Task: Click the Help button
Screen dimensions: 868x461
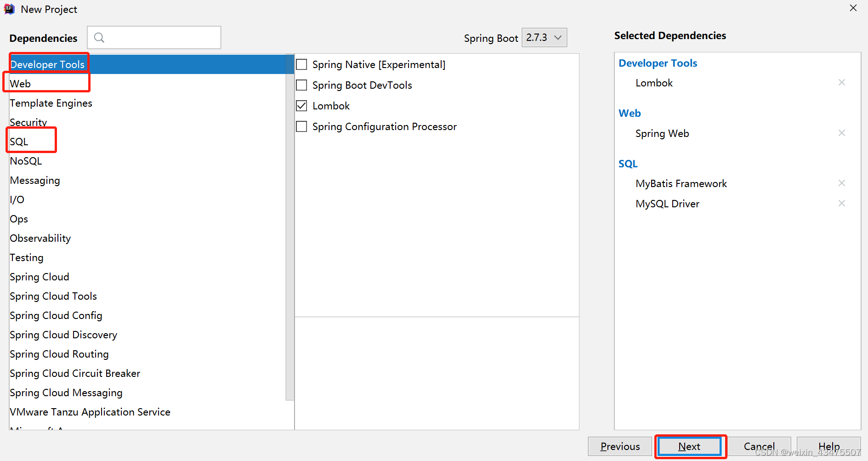Action: click(829, 446)
